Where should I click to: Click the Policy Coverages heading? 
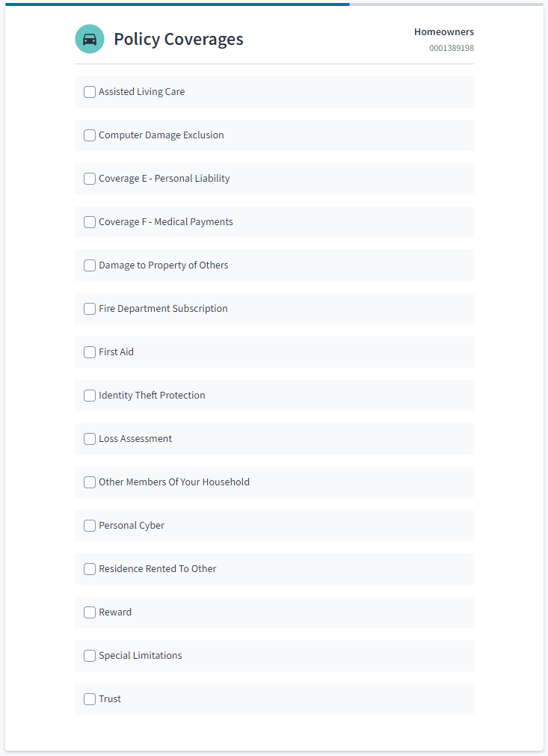pos(179,39)
